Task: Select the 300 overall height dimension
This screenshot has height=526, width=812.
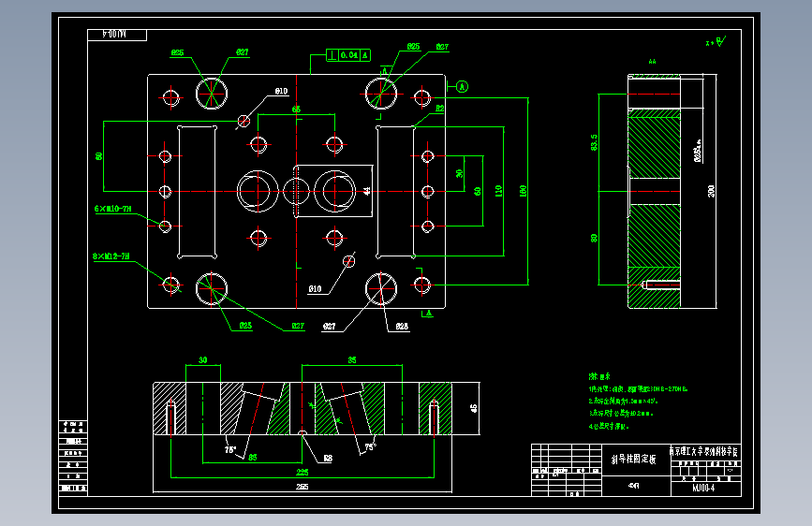Action: (x=711, y=191)
